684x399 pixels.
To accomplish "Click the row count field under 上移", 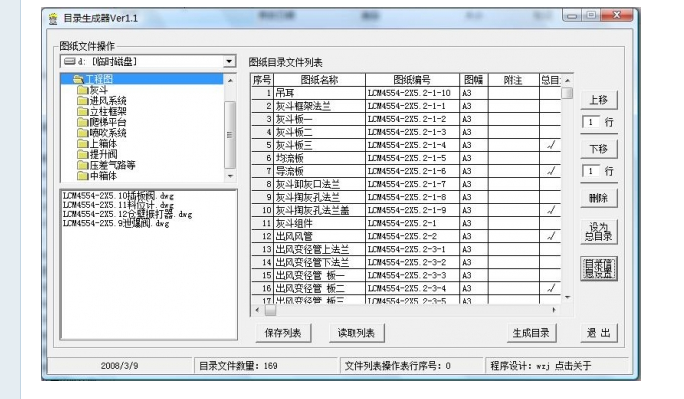I will (591, 122).
